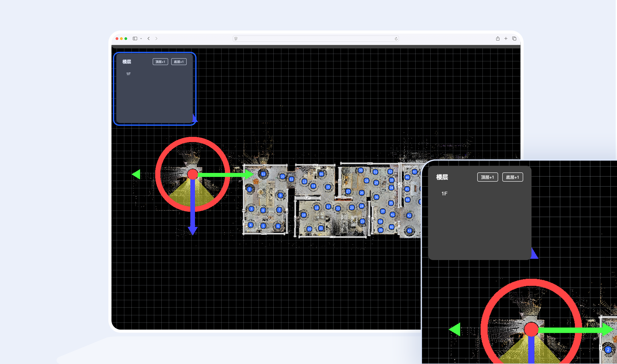
Task: Select scan point marker 22
Action: coord(338,208)
